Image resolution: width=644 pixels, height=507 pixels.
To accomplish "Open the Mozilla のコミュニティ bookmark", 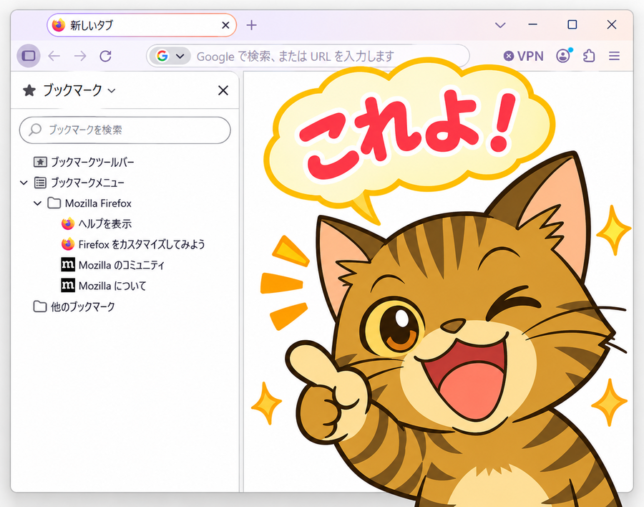I will [x=113, y=265].
